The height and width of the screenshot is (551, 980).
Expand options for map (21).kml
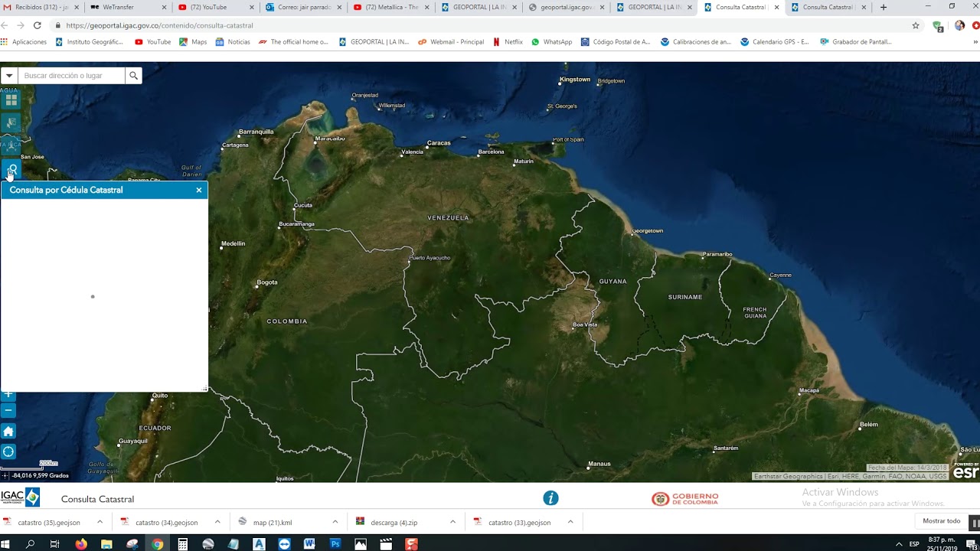335,522
